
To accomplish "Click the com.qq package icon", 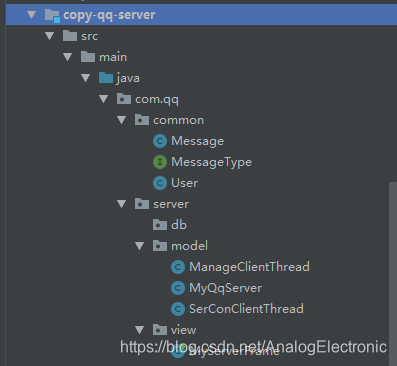I will [124, 99].
